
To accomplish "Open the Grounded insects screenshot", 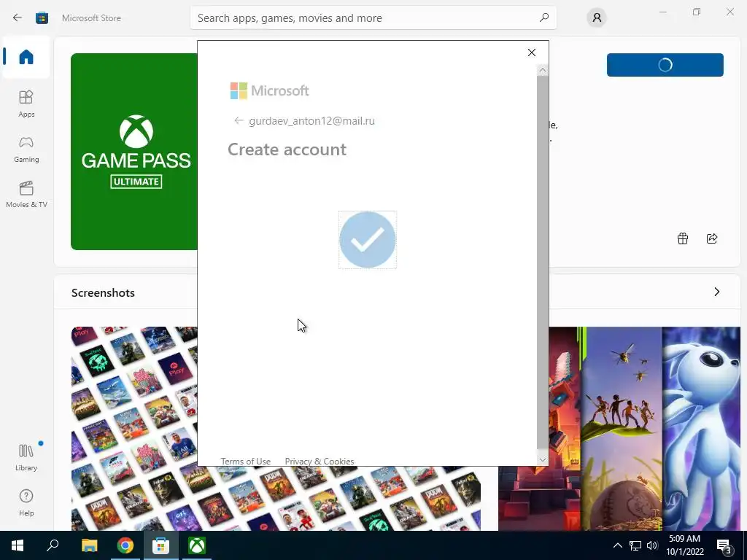I will click(622, 429).
